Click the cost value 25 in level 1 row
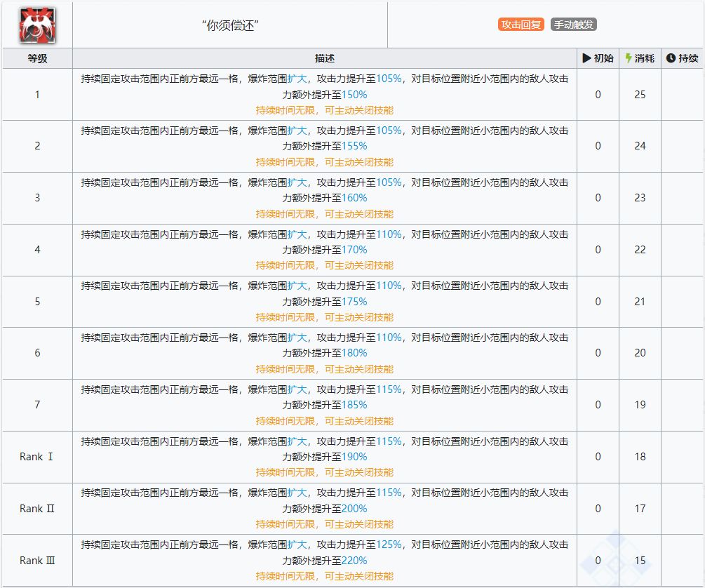The image size is (705, 588). 640,95
